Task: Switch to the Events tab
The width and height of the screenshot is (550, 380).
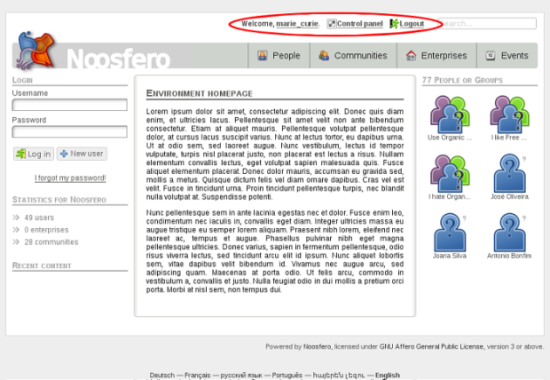Action: coord(507,55)
